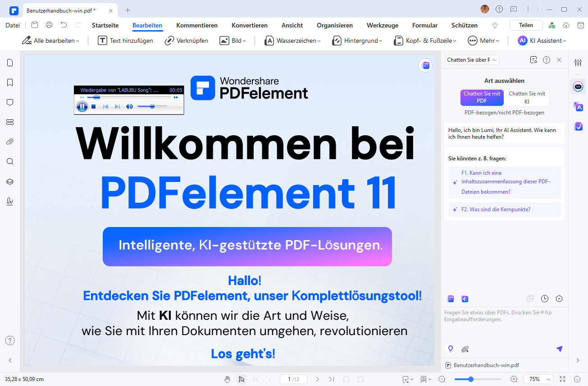The image size is (588, 386).
Task: Click the floating AI icon on document corner
Action: (425, 65)
